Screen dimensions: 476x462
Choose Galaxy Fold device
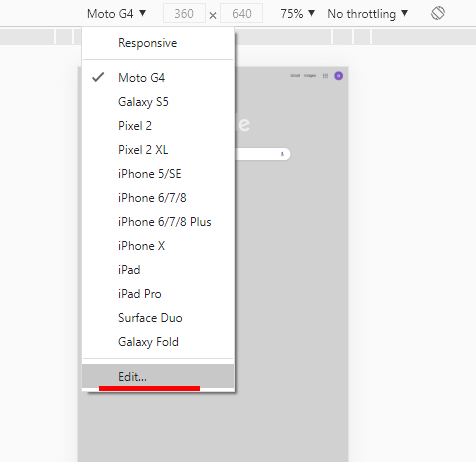[x=158, y=342]
